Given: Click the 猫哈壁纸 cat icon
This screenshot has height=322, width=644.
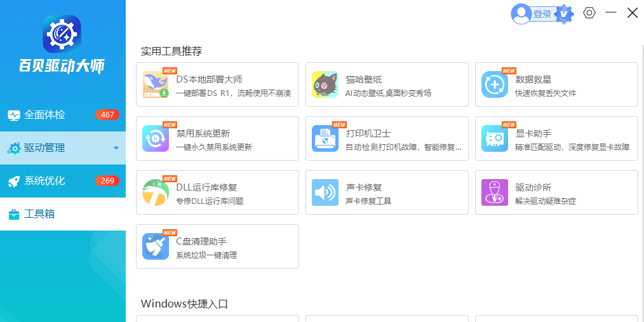Looking at the screenshot, I should (325, 84).
